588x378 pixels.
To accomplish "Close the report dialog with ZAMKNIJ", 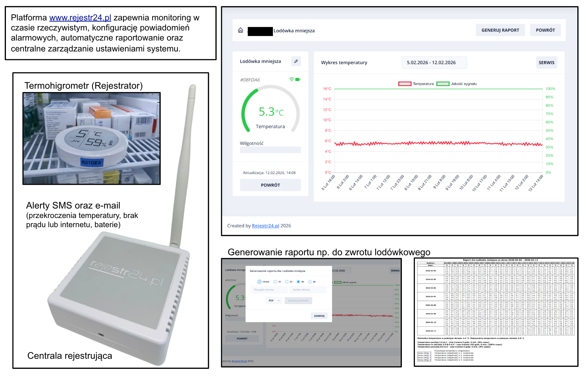I will pos(319,316).
